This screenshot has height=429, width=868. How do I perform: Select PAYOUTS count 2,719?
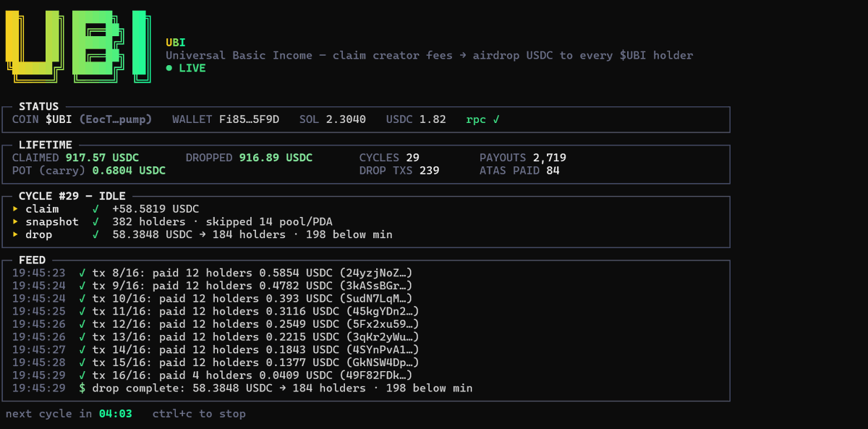[x=550, y=158]
